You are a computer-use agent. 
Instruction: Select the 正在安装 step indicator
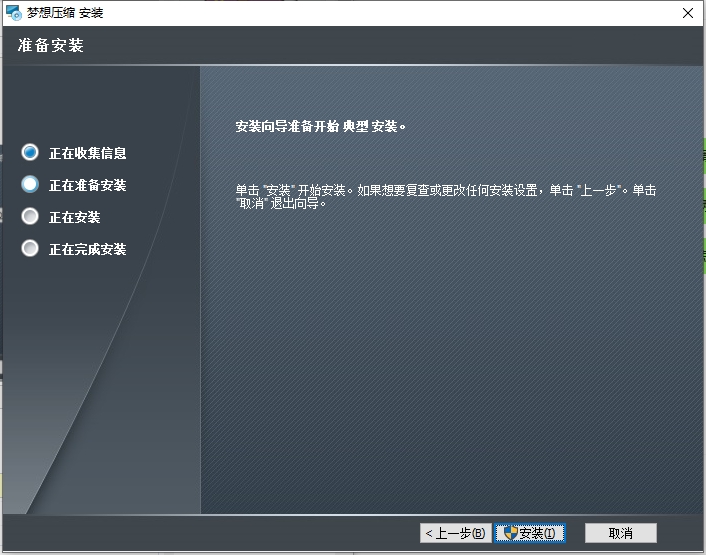pos(30,217)
